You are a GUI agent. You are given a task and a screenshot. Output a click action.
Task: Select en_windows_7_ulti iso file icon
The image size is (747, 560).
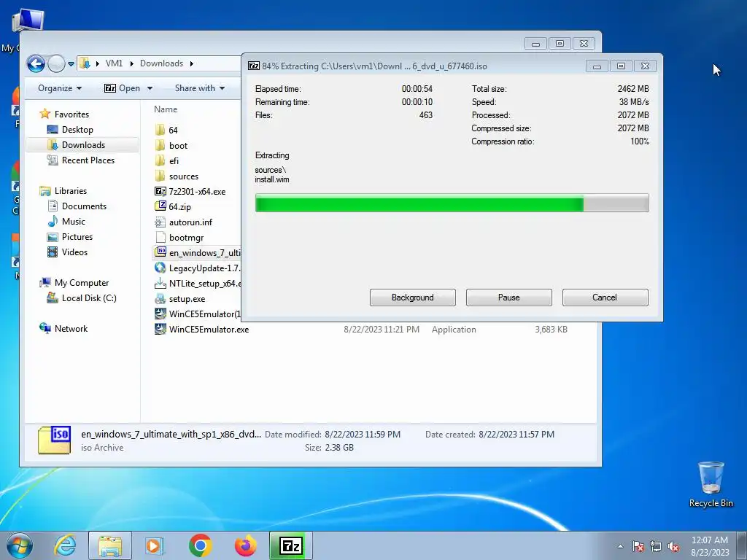coord(160,252)
